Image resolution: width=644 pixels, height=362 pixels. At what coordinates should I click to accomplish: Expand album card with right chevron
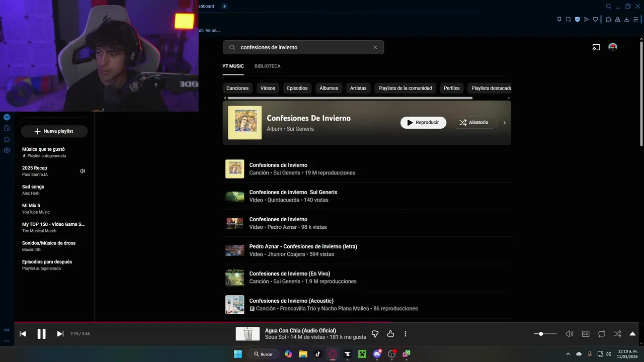[x=504, y=123]
